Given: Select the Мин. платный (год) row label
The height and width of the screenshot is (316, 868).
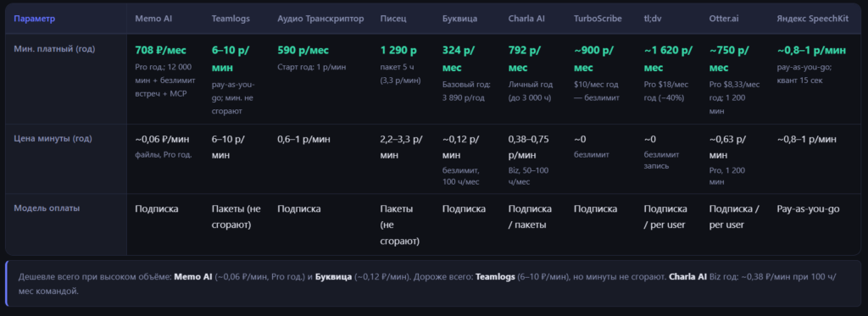Looking at the screenshot, I should pos(55,48).
